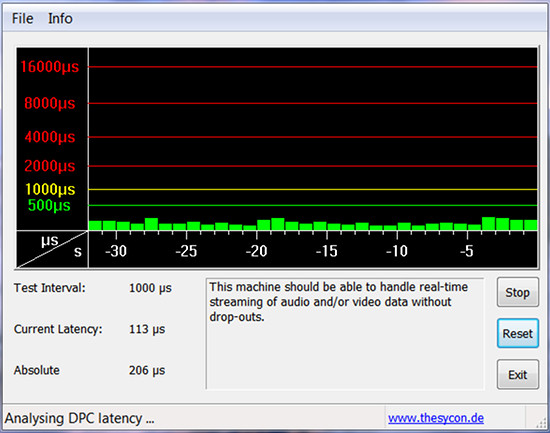Click the 16000µs threshold label
This screenshot has height=433, width=550.
click(49, 67)
